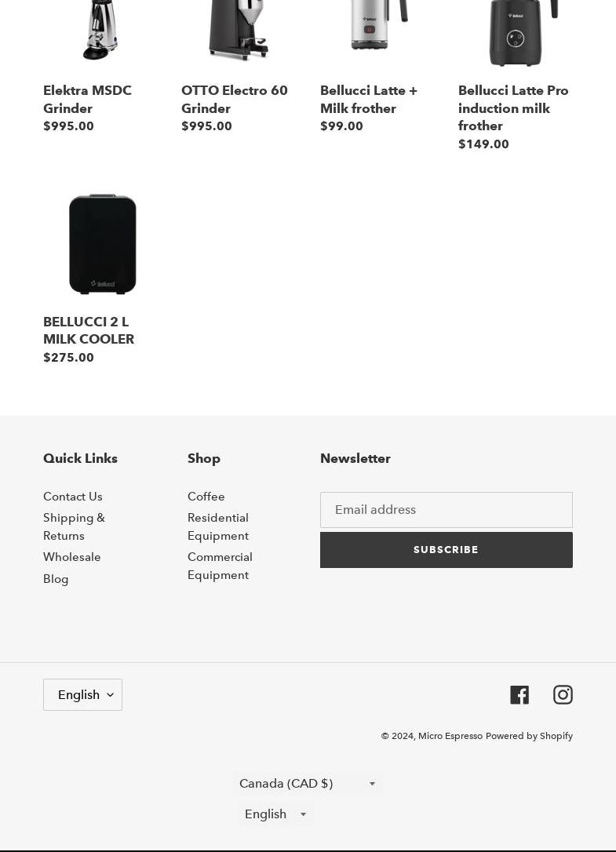Screen dimensions: 616x852
Task: Open Residential Equipment category
Action: click(x=218, y=526)
